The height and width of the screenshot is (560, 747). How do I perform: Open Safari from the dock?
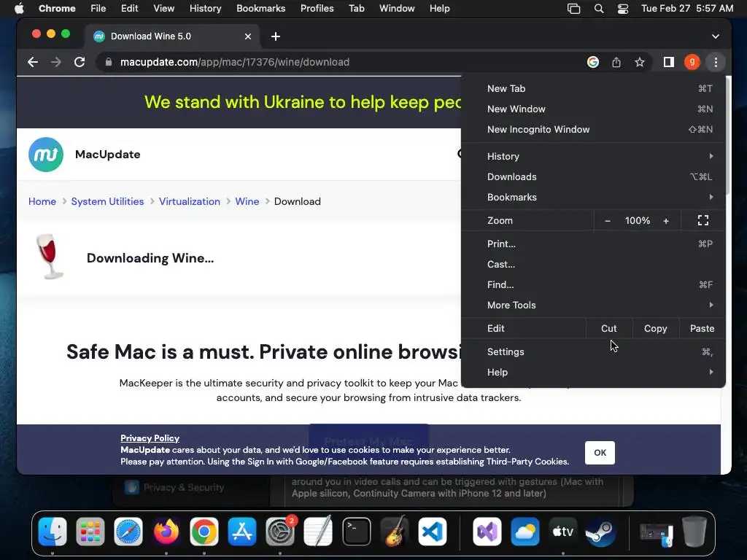click(x=128, y=532)
